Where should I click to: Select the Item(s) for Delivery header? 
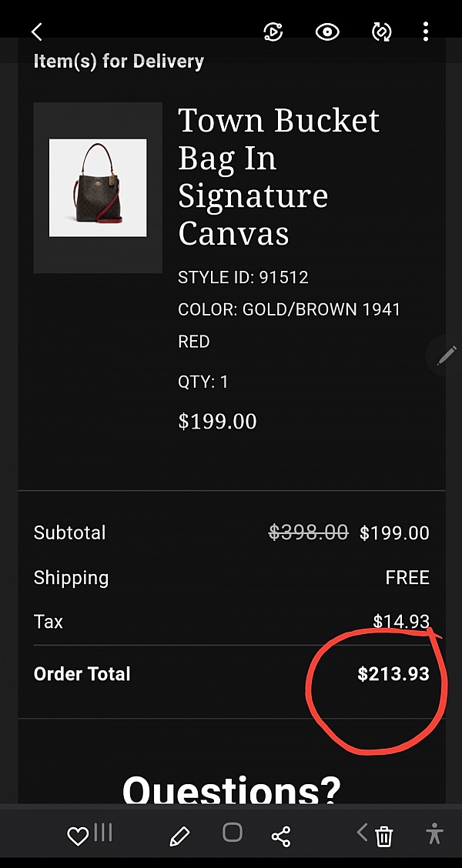(117, 60)
